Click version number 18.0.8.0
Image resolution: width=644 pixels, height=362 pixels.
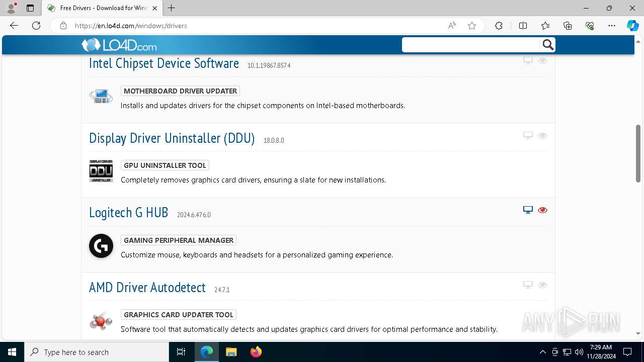(274, 140)
